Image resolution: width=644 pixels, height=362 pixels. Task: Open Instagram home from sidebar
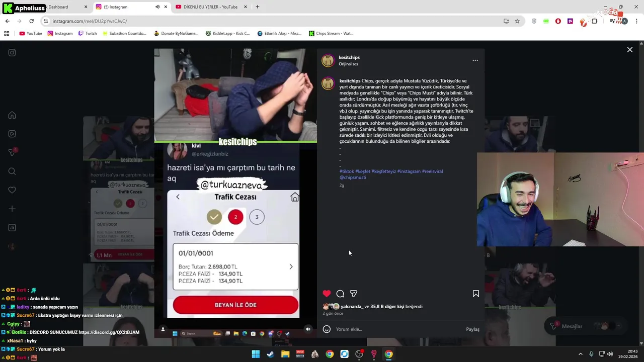tap(12, 115)
